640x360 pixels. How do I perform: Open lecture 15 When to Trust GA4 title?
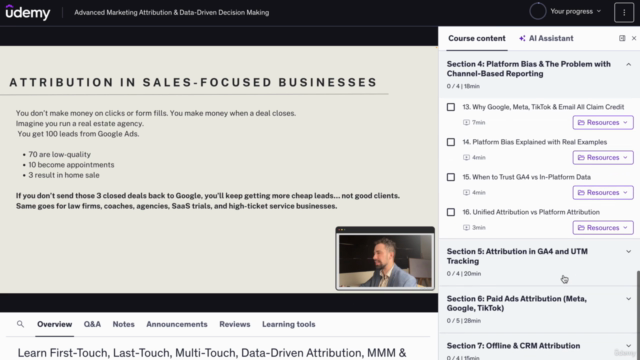tap(527, 177)
